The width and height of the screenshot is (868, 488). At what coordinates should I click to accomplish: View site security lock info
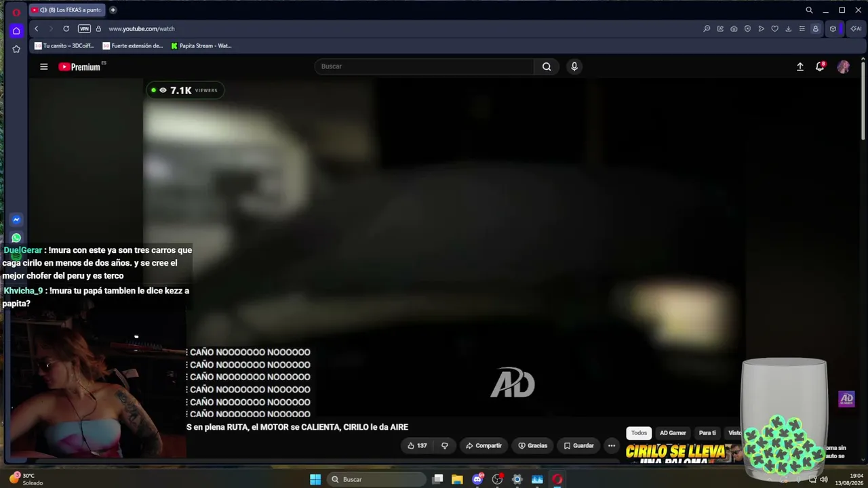98,28
